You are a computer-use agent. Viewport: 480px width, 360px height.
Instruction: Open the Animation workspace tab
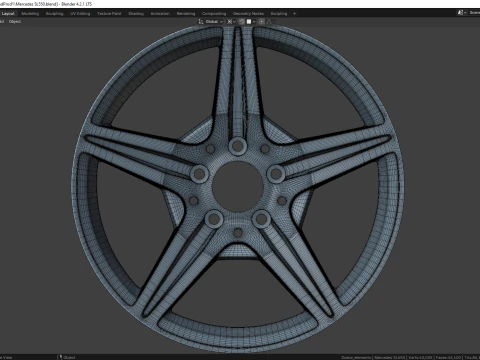coord(160,14)
